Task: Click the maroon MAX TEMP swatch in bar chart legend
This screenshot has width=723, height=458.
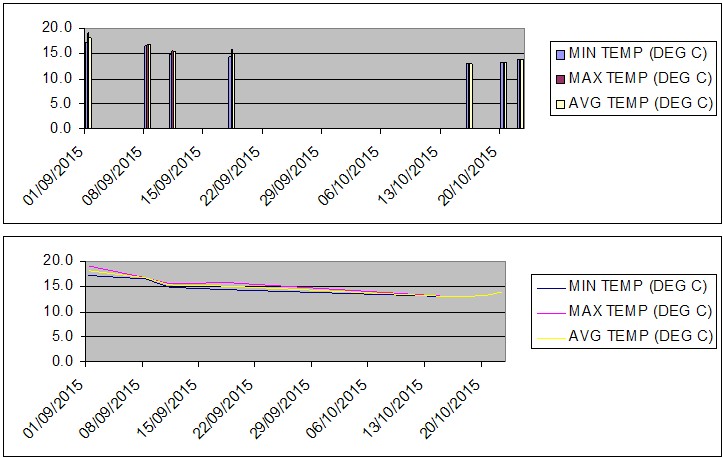Action: pos(560,78)
